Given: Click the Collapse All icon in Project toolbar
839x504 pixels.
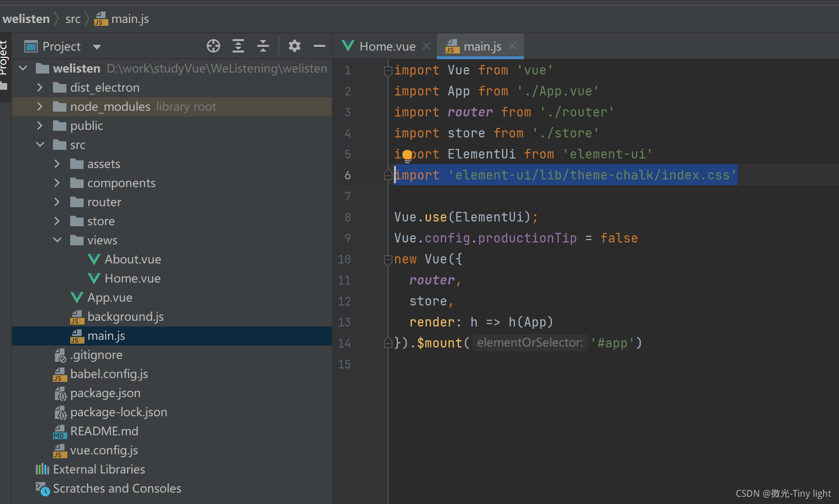Looking at the screenshot, I should 263,46.
